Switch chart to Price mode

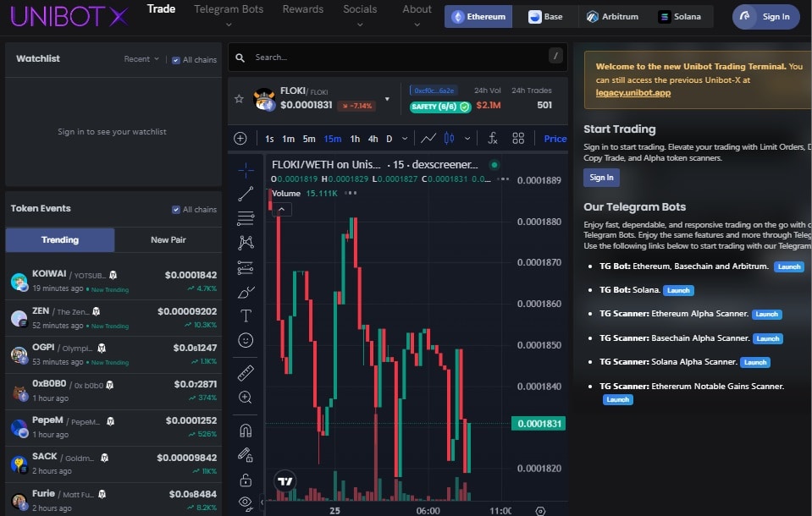[555, 139]
